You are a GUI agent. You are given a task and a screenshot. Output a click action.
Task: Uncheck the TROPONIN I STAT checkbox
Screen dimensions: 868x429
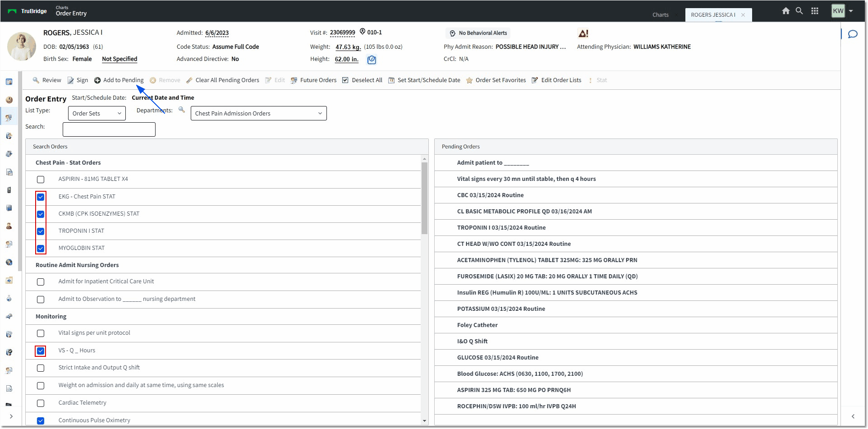[41, 231]
